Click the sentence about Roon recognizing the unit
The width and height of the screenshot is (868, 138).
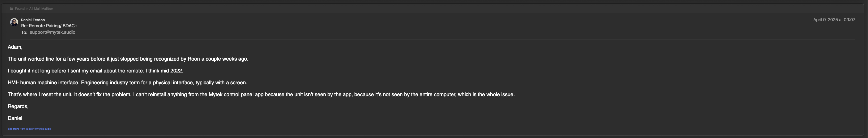pyautogui.click(x=128, y=59)
